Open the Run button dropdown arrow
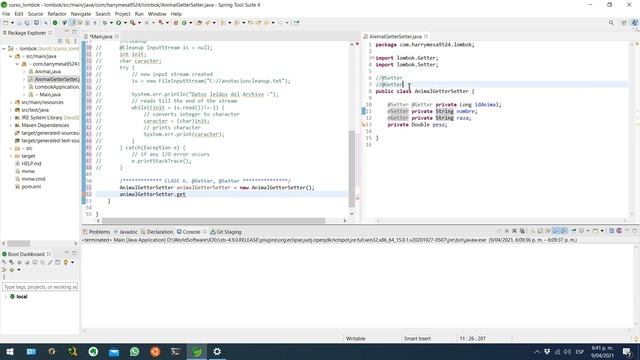The image size is (640, 360). (x=125, y=23)
